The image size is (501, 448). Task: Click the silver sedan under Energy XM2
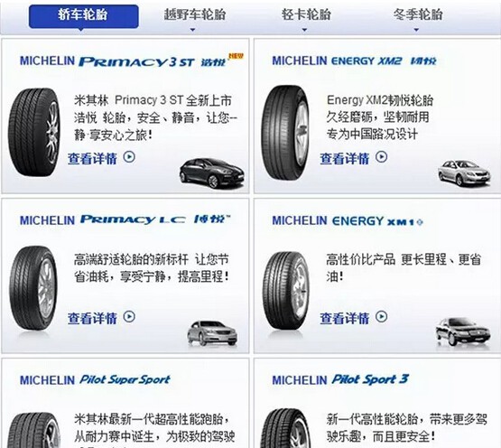(x=464, y=173)
